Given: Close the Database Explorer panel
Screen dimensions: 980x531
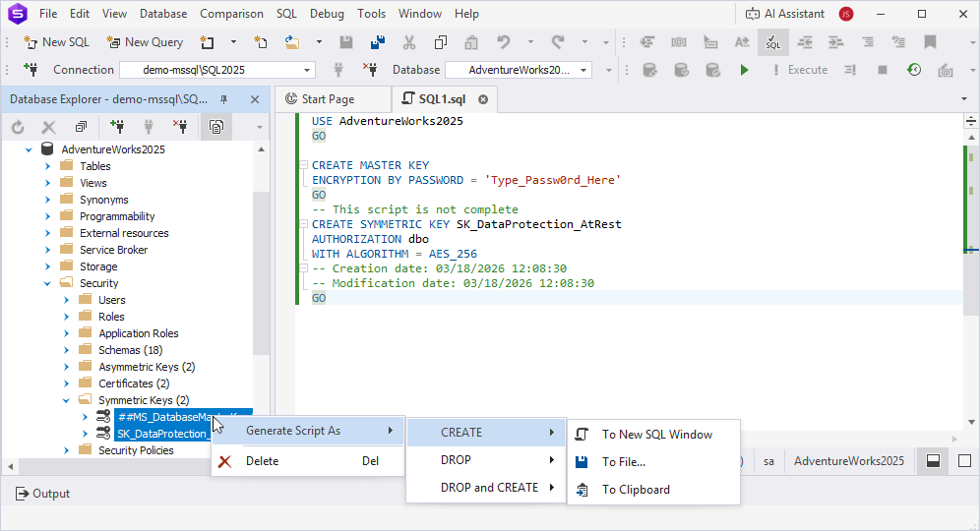Looking at the screenshot, I should (255, 99).
